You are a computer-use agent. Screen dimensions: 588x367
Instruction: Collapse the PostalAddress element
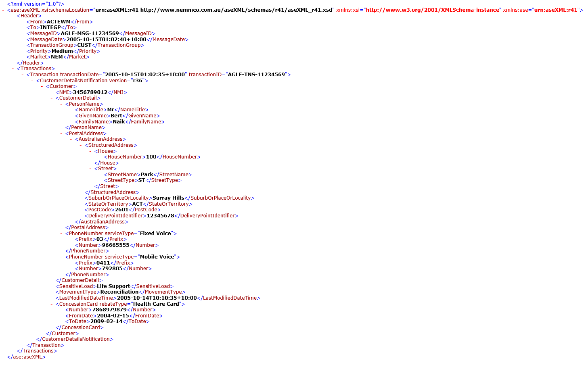click(61, 133)
